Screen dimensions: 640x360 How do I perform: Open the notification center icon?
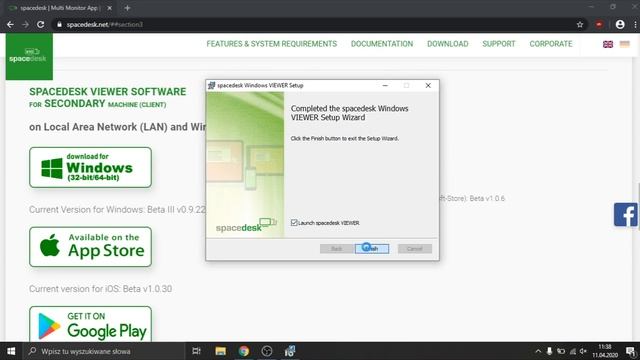pos(631,351)
